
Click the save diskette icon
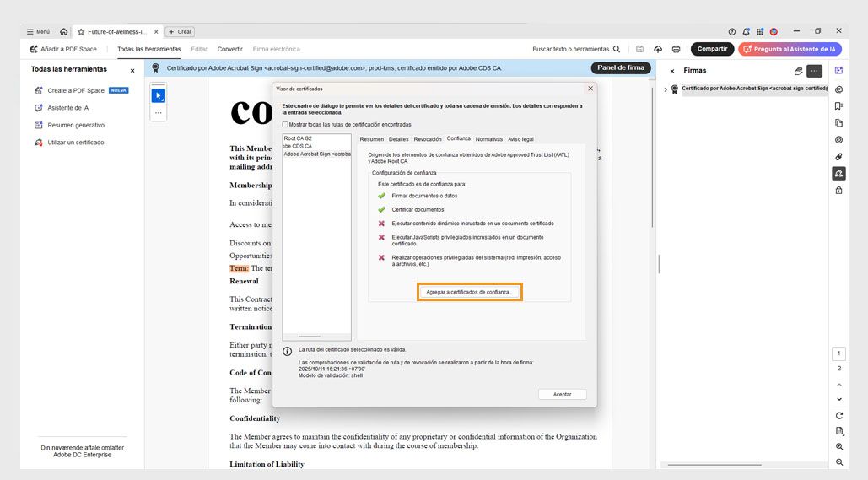click(x=639, y=49)
